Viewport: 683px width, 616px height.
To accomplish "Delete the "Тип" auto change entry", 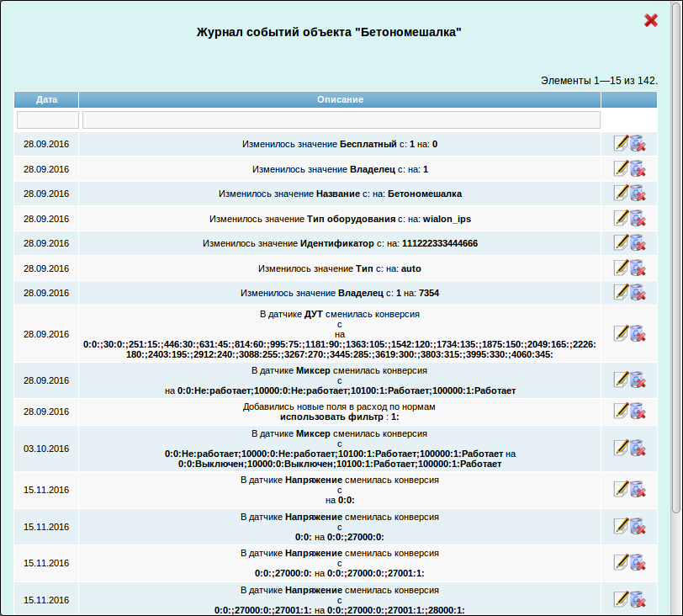I will [638, 268].
